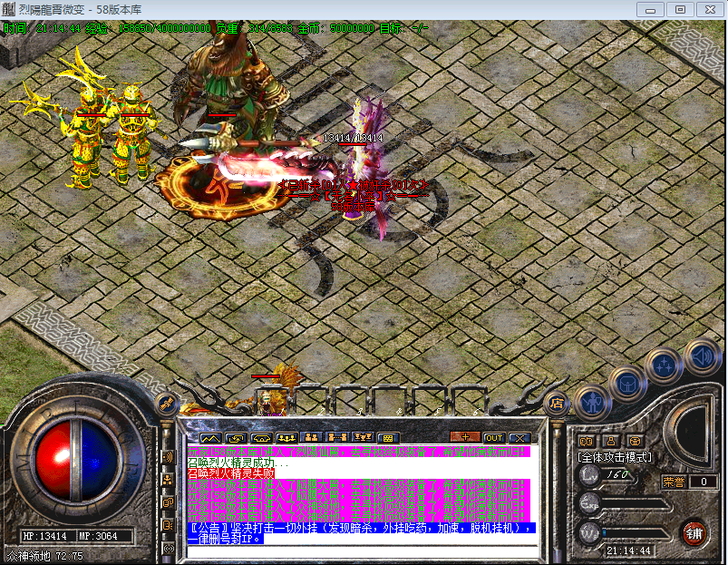Open the inventory bag round button
Screen dimensions: 728x565
point(628,385)
